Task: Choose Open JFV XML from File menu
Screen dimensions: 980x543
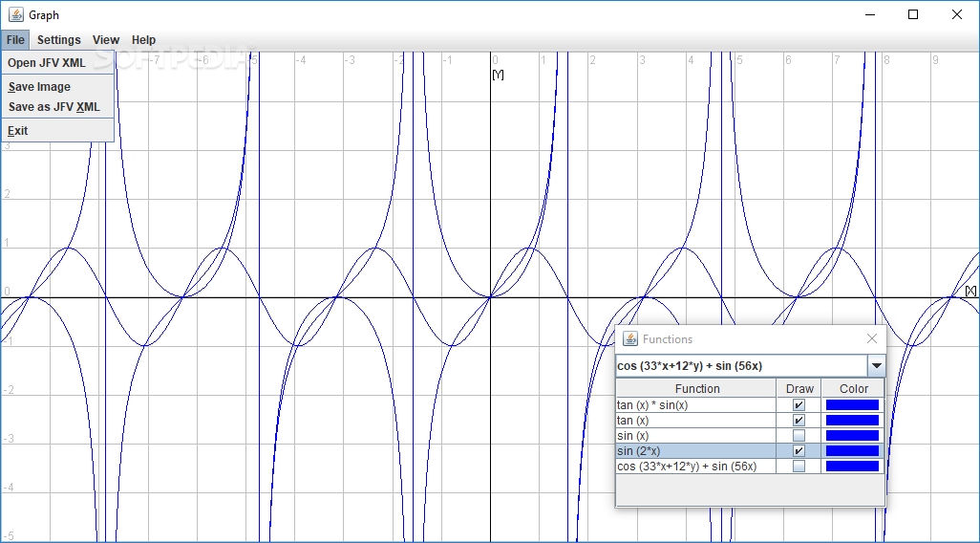Action: click(57, 63)
